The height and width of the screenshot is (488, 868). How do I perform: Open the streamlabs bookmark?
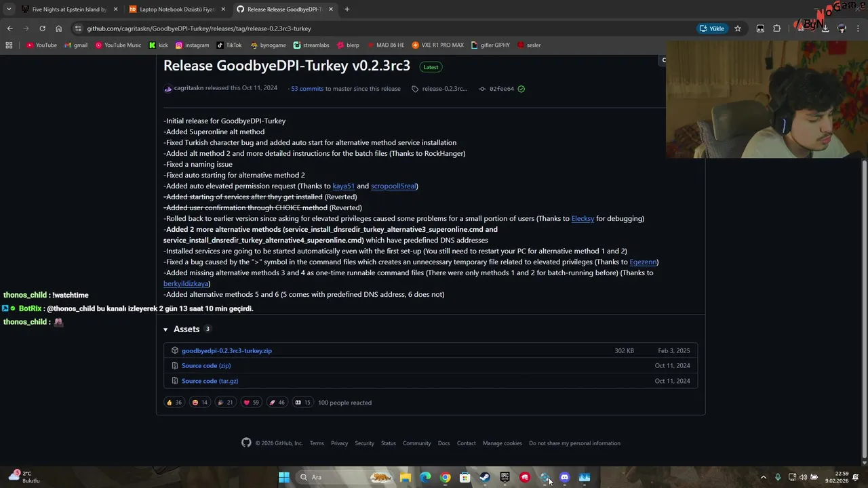(311, 45)
